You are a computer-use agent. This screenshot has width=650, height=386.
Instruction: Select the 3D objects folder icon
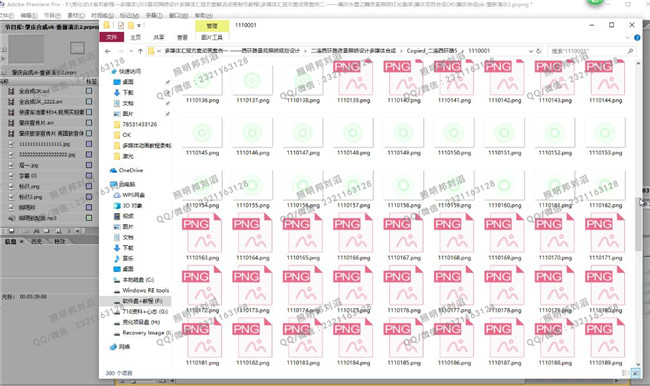(117, 206)
